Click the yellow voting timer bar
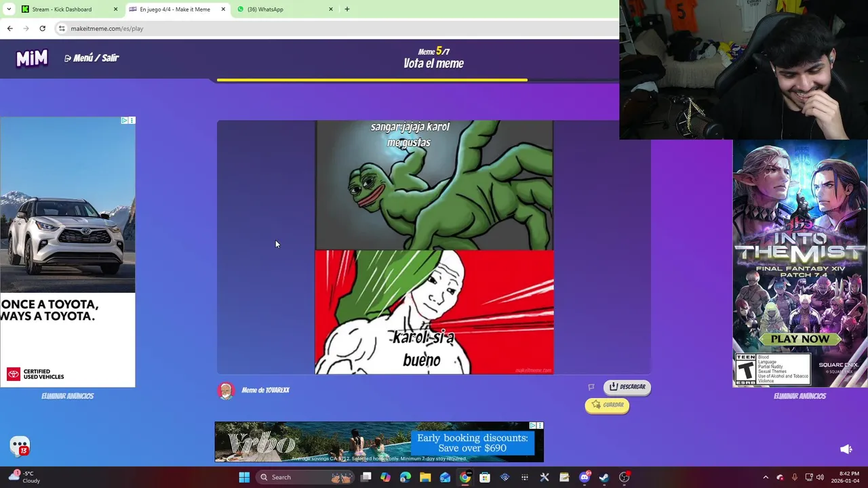 [x=372, y=80]
